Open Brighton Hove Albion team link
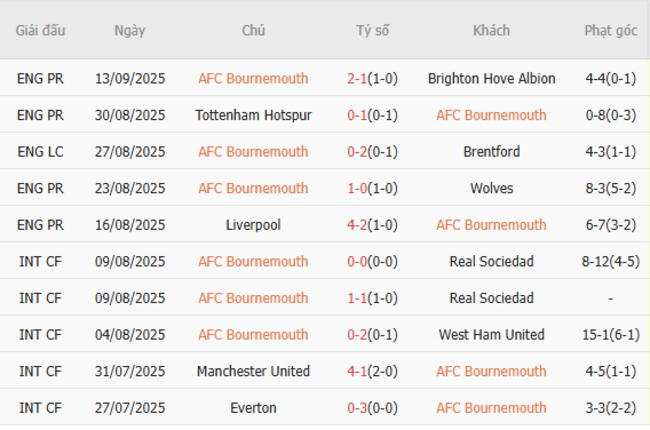Screen dimensions: 650x430 pyautogui.click(x=491, y=79)
